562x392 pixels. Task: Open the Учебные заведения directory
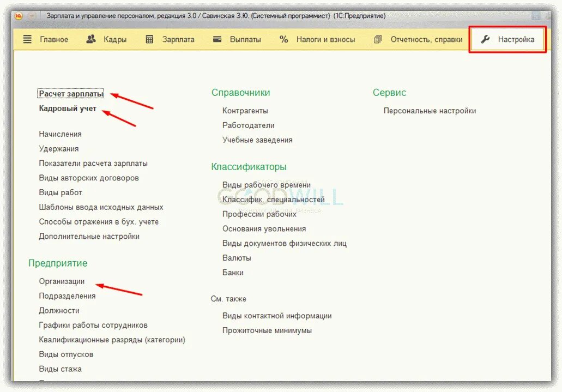pyautogui.click(x=257, y=140)
